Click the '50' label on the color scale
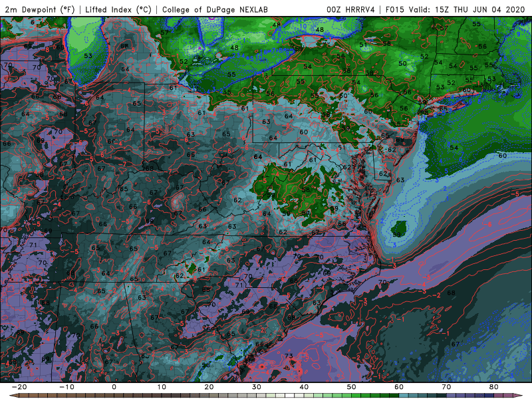The height and width of the screenshot is (399, 532). click(352, 387)
